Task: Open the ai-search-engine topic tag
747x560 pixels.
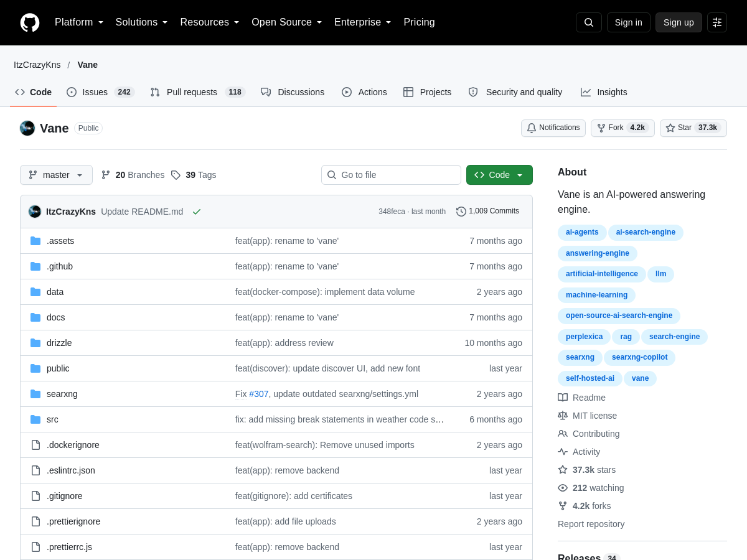Action: coord(646,233)
